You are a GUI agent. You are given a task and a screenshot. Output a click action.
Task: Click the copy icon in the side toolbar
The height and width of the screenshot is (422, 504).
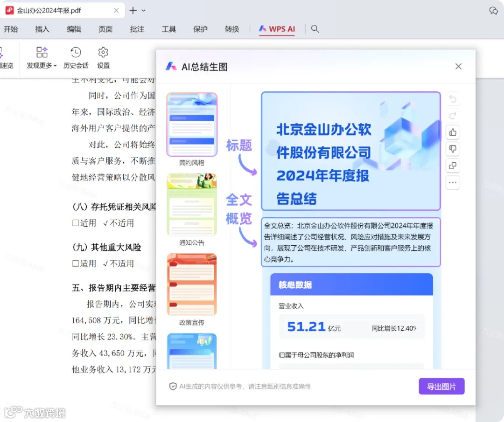pos(453,166)
